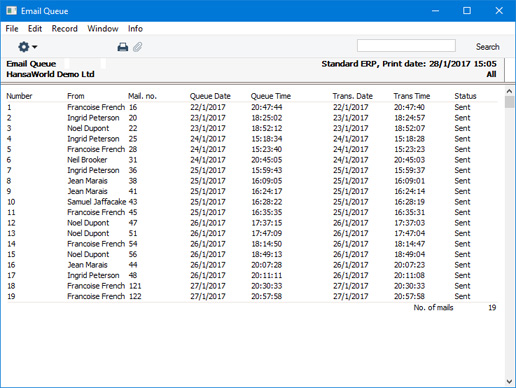Click mail number 122
Screen dimensions: 516x388
135,296
